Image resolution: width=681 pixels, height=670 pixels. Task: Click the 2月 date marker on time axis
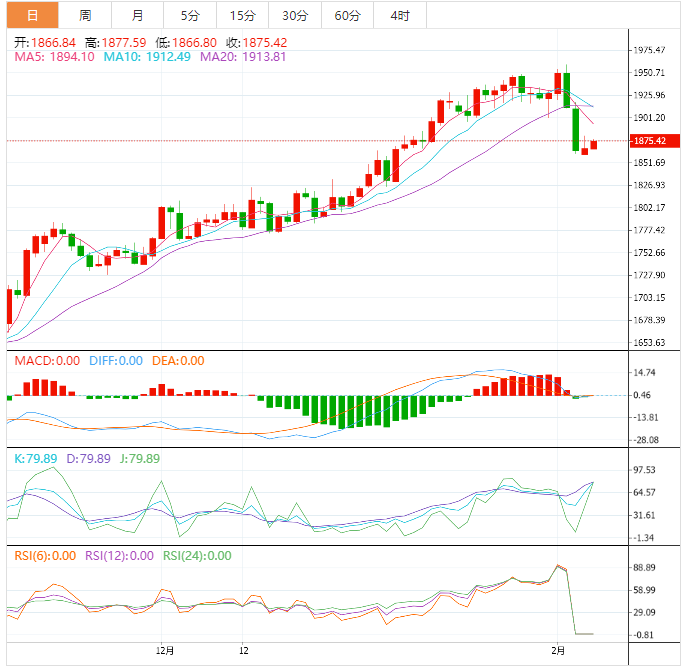558,651
